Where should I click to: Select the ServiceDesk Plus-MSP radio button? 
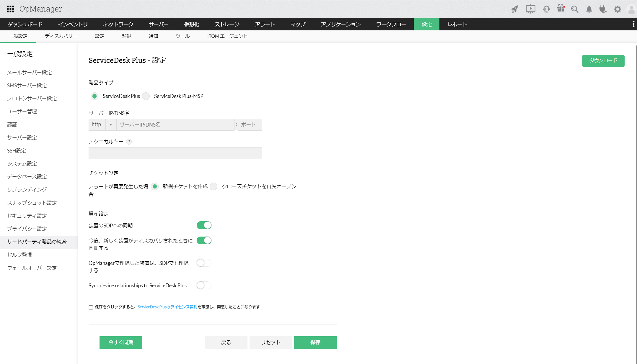click(x=146, y=96)
